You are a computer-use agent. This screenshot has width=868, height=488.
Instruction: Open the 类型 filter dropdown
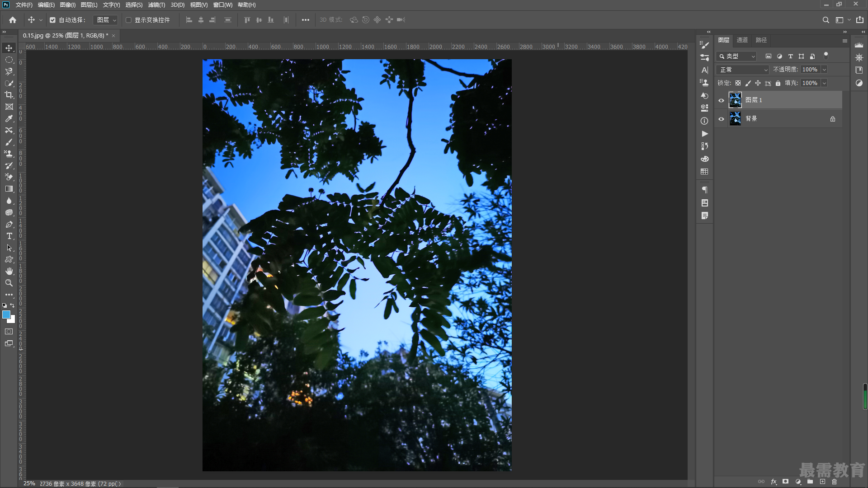tap(736, 56)
